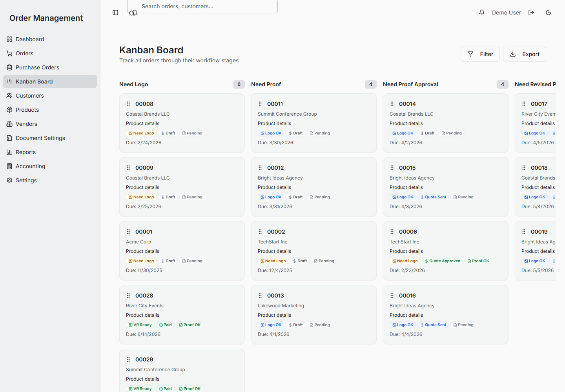This screenshot has width=565, height=392.
Task: Click Lakewood Marketing customer name
Action: (281, 306)
